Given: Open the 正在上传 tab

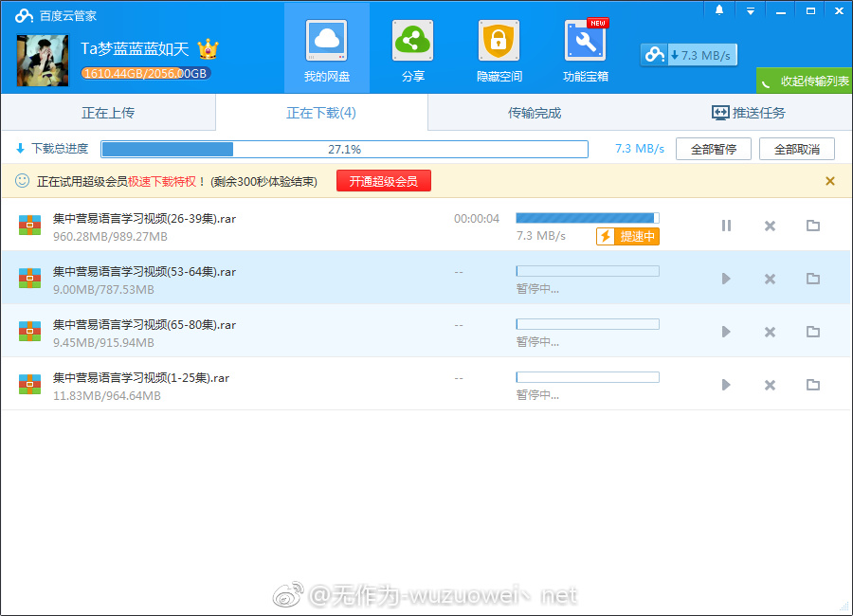Looking at the screenshot, I should [108, 112].
